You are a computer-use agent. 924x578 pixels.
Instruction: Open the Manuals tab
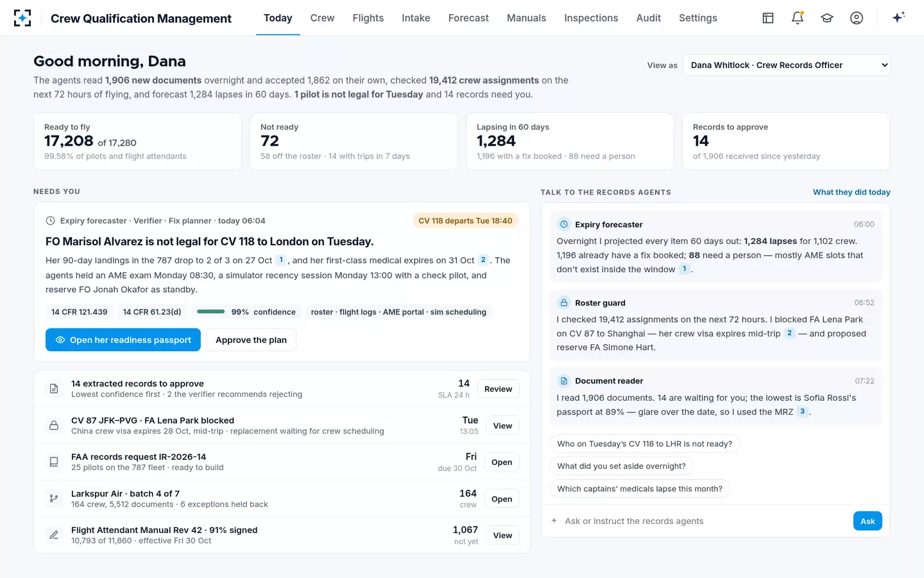[x=526, y=18]
